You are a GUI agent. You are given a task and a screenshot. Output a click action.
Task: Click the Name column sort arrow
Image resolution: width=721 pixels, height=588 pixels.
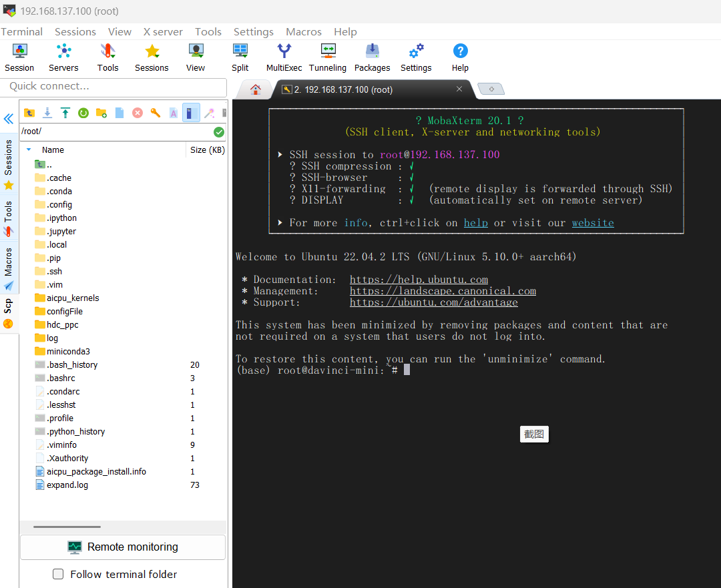tap(29, 150)
